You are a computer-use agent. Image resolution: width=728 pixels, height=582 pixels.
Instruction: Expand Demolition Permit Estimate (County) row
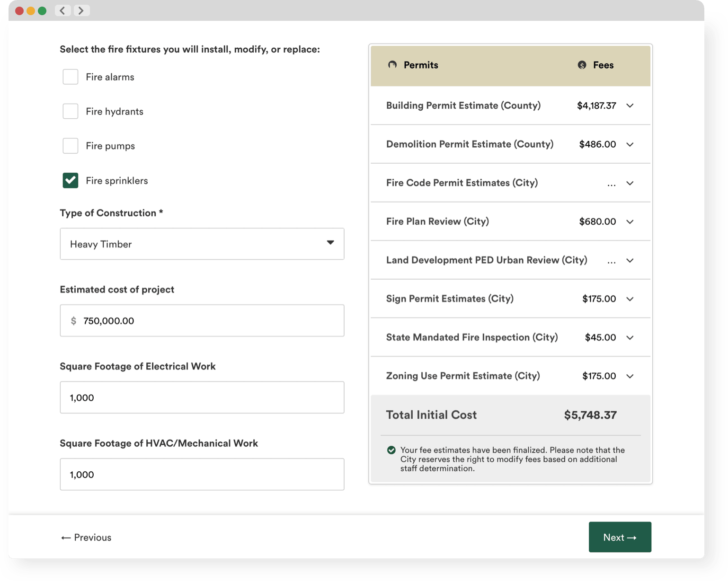(630, 144)
